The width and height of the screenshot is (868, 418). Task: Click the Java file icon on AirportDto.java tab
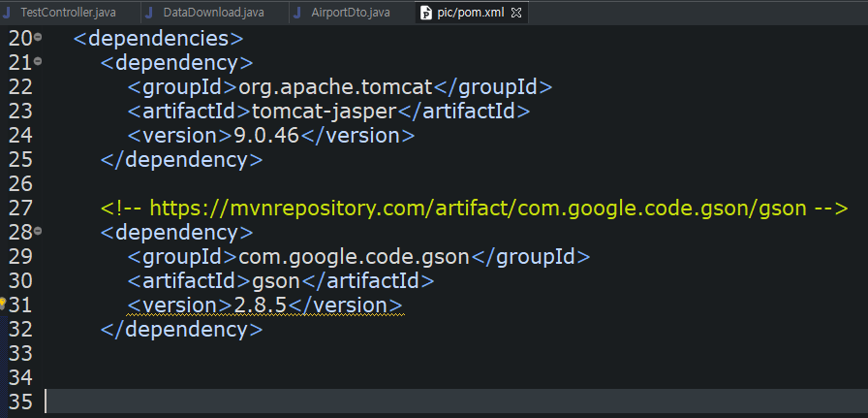[x=297, y=13]
